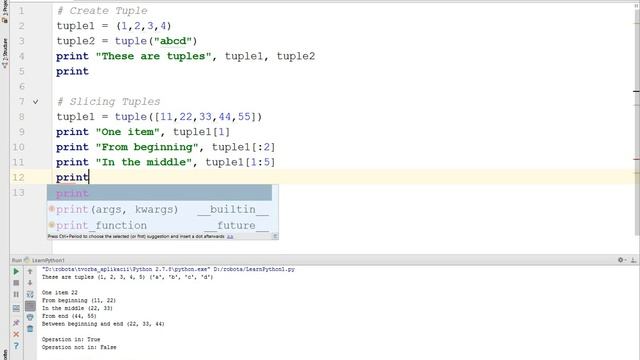Click the "One item" string on line 9

128,132
